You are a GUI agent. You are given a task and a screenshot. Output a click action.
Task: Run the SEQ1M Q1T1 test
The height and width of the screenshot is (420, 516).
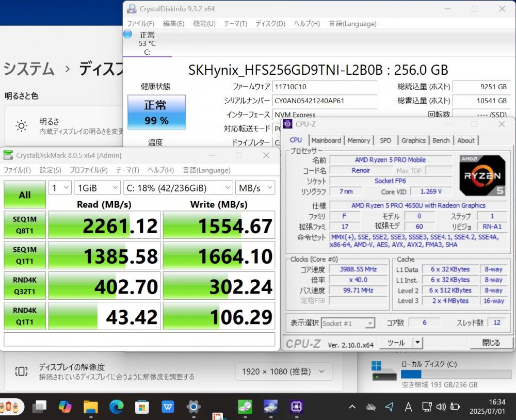(x=25, y=255)
